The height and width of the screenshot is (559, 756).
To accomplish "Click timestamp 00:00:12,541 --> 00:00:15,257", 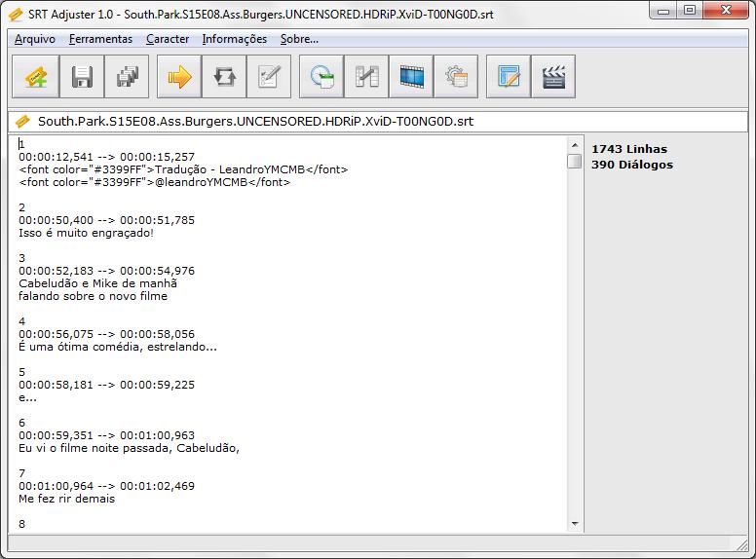I will click(106, 157).
